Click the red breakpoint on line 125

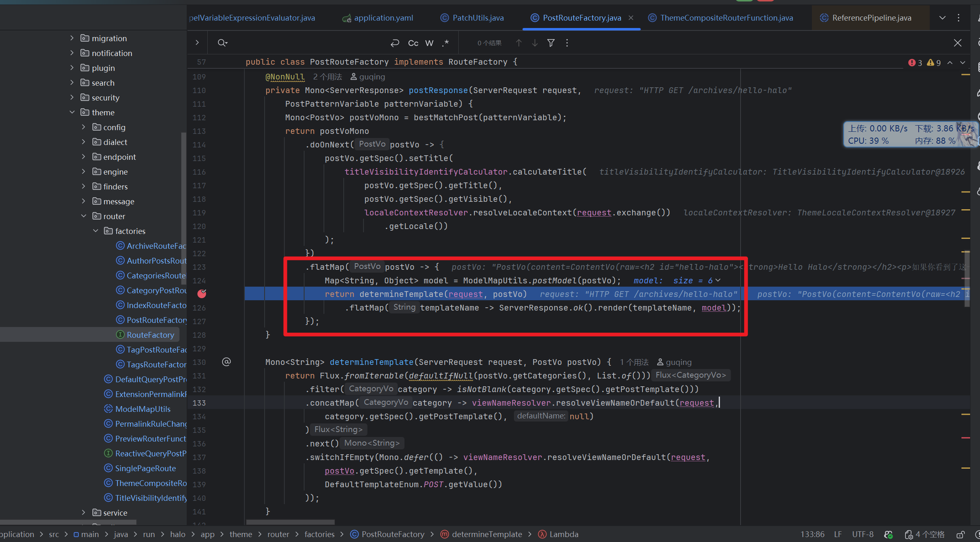click(202, 294)
